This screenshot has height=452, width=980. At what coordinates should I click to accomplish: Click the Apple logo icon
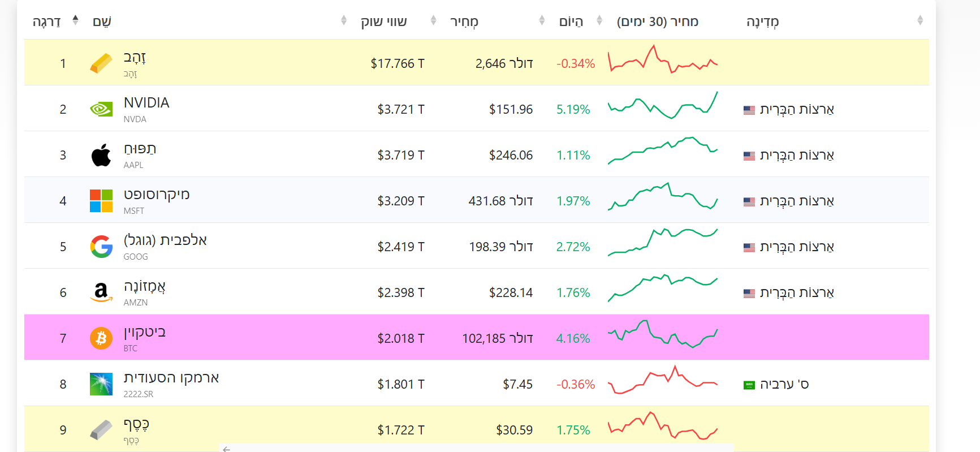pyautogui.click(x=101, y=155)
